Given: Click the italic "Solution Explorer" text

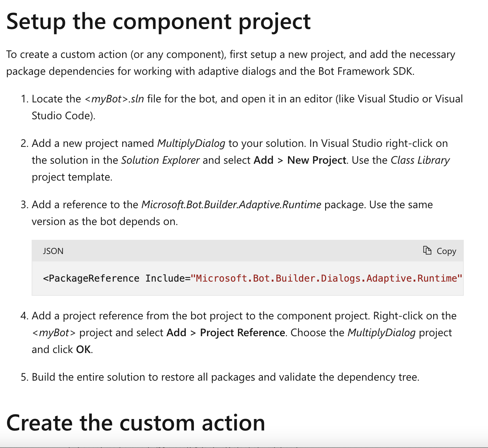Looking at the screenshot, I should tap(161, 160).
